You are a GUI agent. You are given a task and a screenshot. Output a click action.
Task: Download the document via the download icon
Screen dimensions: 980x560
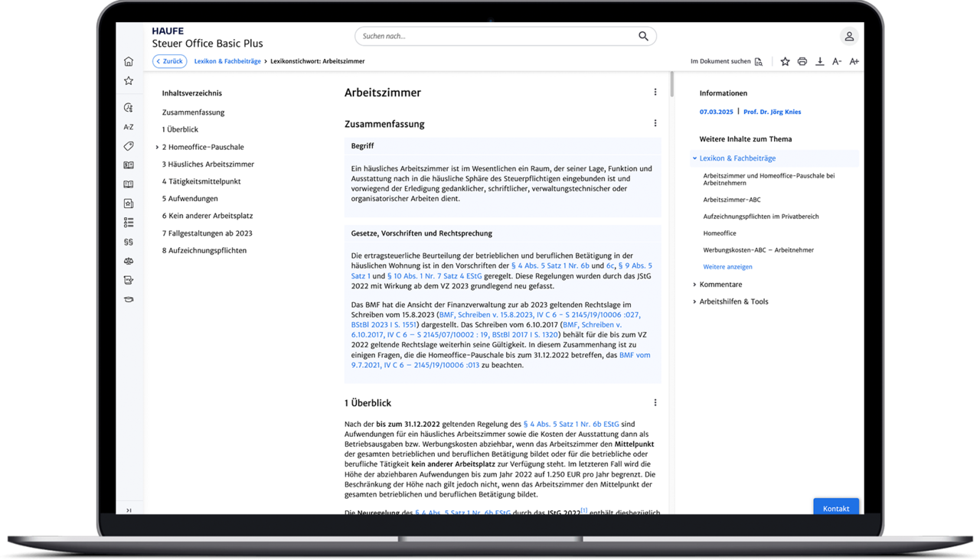coord(819,62)
